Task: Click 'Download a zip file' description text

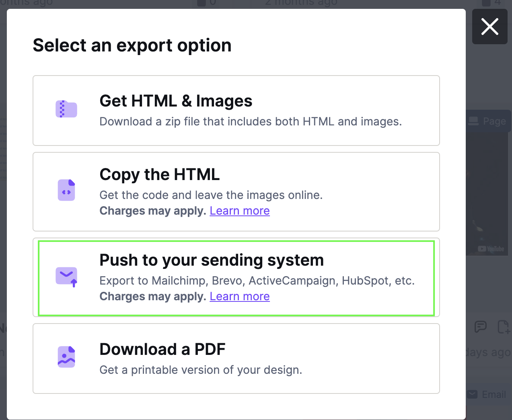Action: [x=251, y=121]
